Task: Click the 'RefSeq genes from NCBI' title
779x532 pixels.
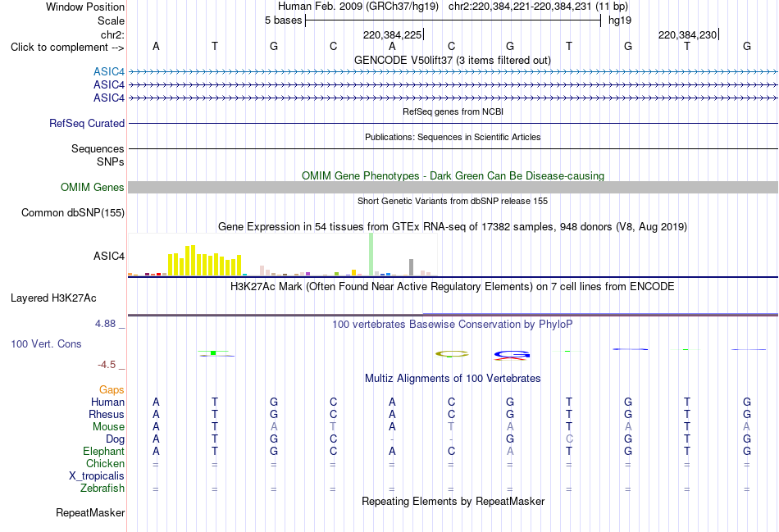Action: point(453,111)
